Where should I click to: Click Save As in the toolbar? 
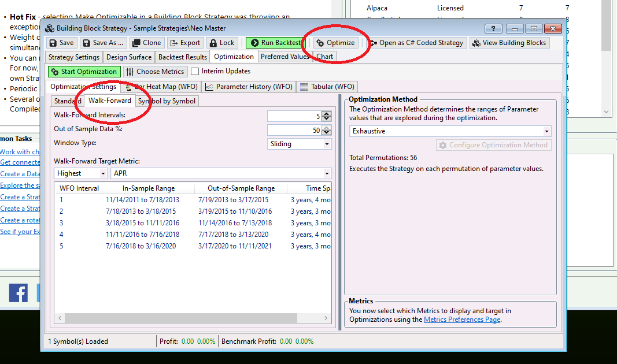[102, 43]
